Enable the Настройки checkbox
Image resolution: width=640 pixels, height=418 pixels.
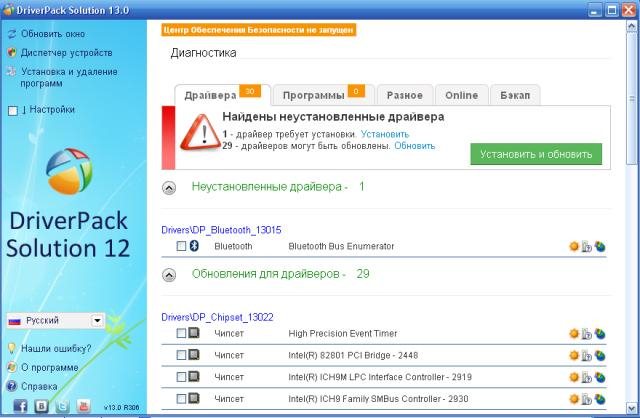point(12,110)
